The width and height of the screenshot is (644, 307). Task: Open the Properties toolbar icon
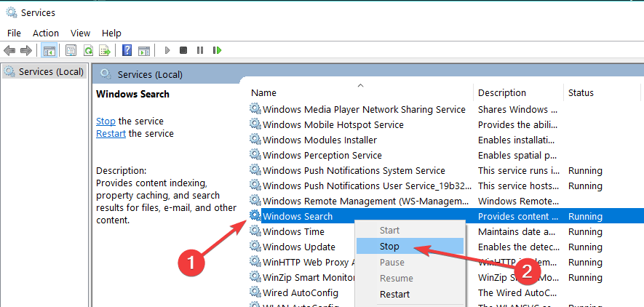coord(71,50)
